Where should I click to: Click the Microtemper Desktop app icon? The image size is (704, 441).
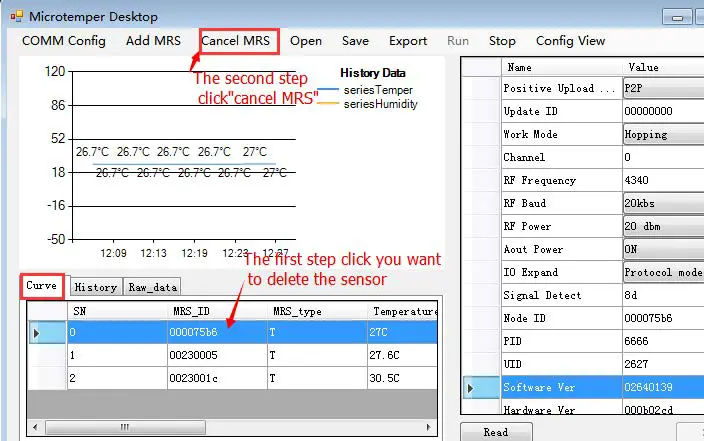point(17,17)
